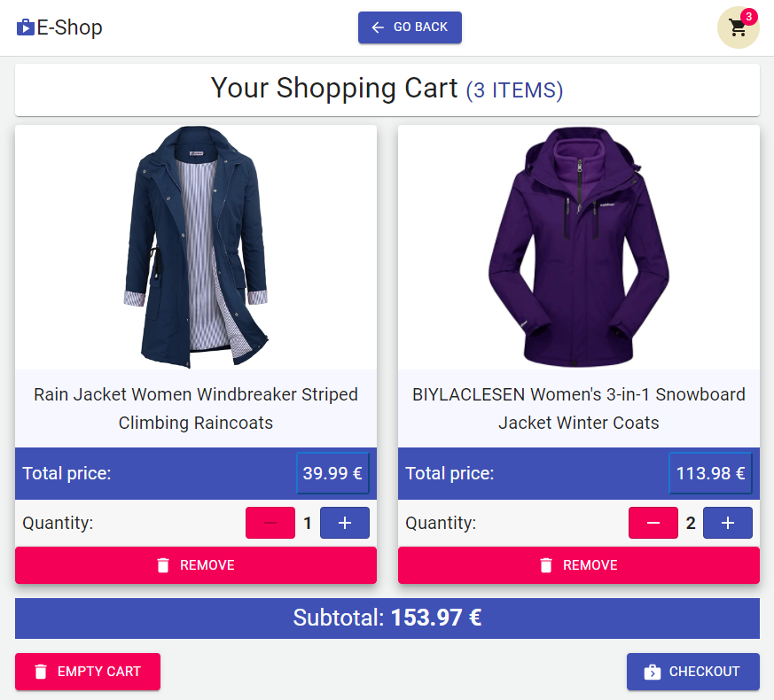774x700 pixels.
Task: Remove the BIYLACLESEN Snowboard Jacket from cart
Action: point(579,564)
